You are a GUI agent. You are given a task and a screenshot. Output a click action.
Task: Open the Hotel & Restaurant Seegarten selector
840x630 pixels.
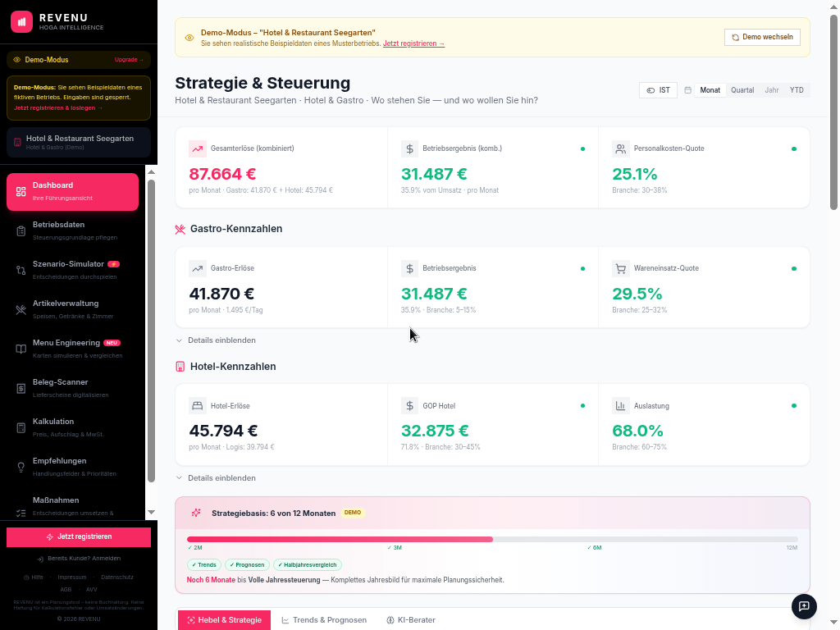79,142
